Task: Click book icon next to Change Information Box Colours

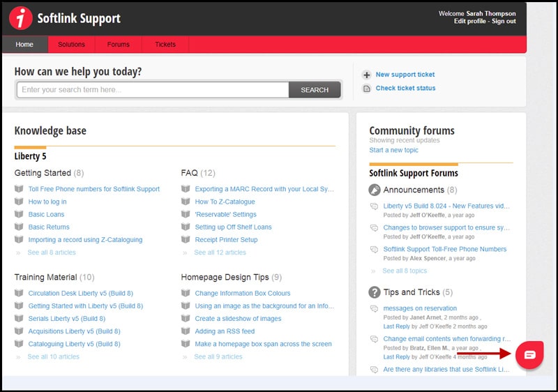Action: [186, 293]
